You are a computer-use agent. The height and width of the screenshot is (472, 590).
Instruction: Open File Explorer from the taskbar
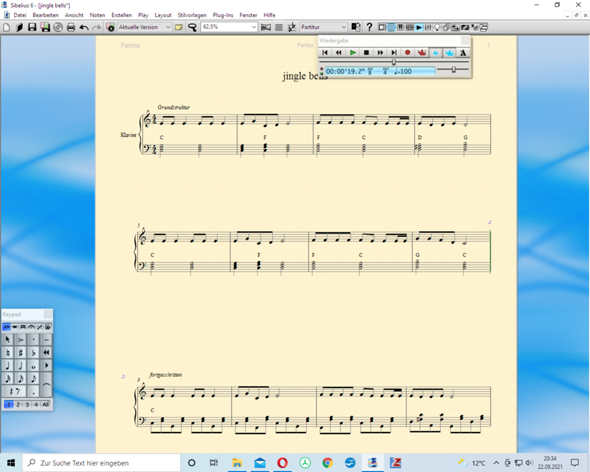(237, 463)
